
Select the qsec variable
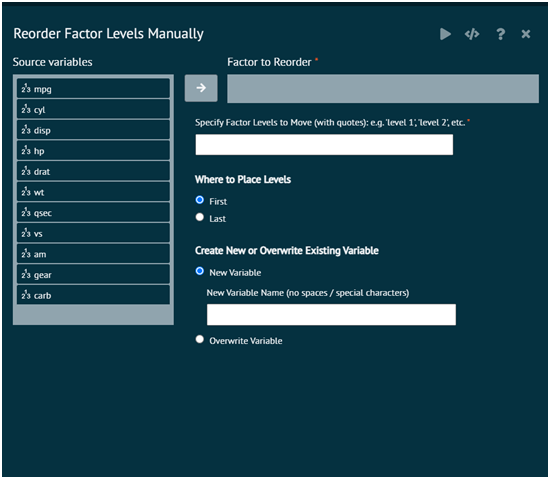[x=93, y=212]
